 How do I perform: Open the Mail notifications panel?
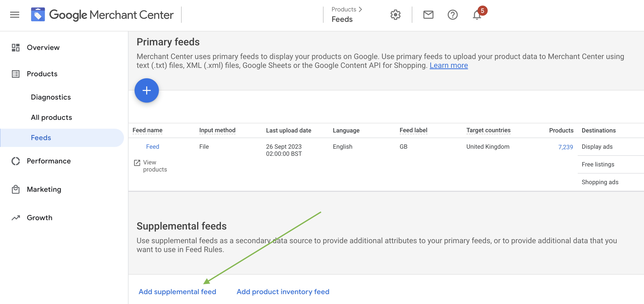428,14
